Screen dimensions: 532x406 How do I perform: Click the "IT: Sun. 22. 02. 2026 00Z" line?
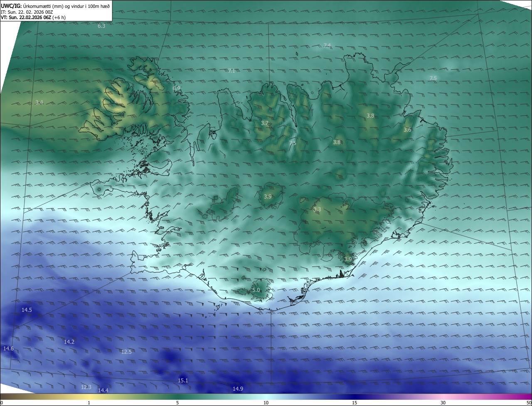coord(27,12)
